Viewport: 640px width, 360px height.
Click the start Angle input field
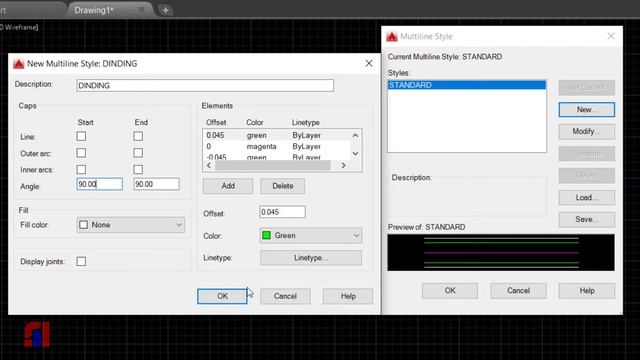tap(100, 184)
